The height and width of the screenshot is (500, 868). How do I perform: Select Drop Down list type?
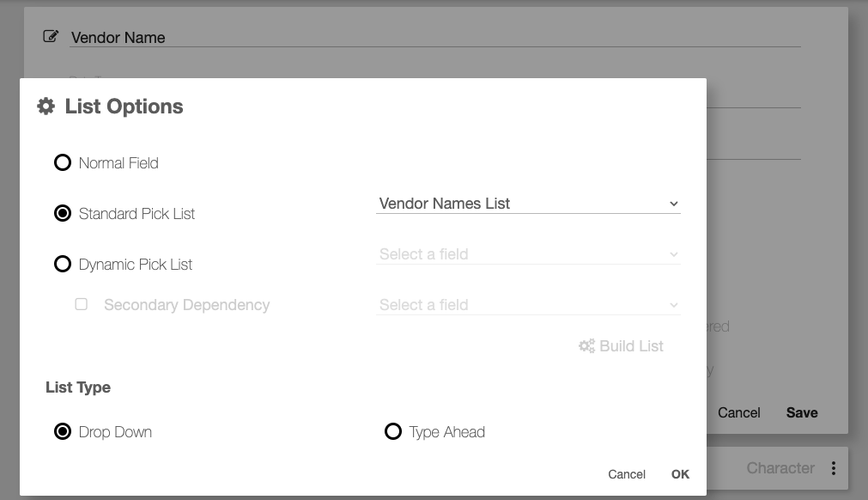(x=63, y=431)
